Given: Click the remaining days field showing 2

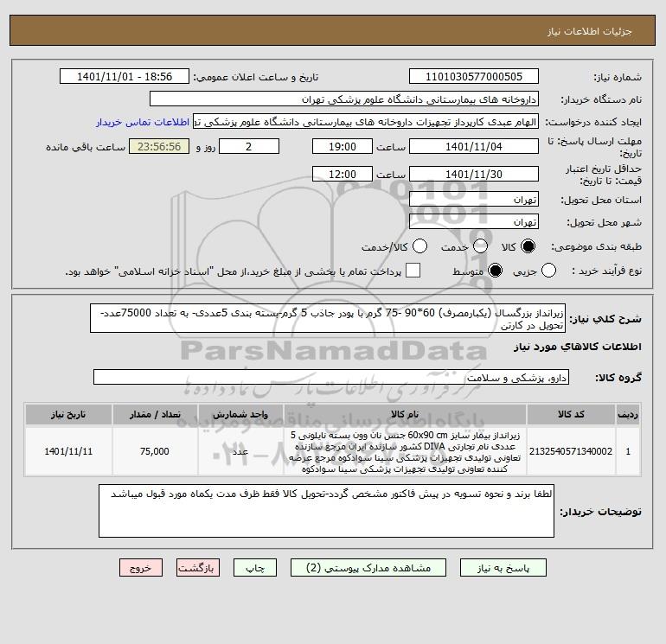Looking at the screenshot, I should [249, 146].
